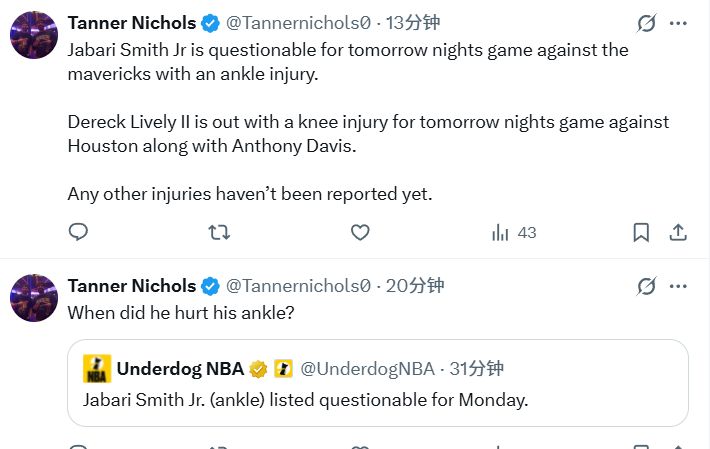710x449 pixels.
Task: Open Tanner Nichols avatar on first tweet
Action: pyautogui.click(x=33, y=36)
